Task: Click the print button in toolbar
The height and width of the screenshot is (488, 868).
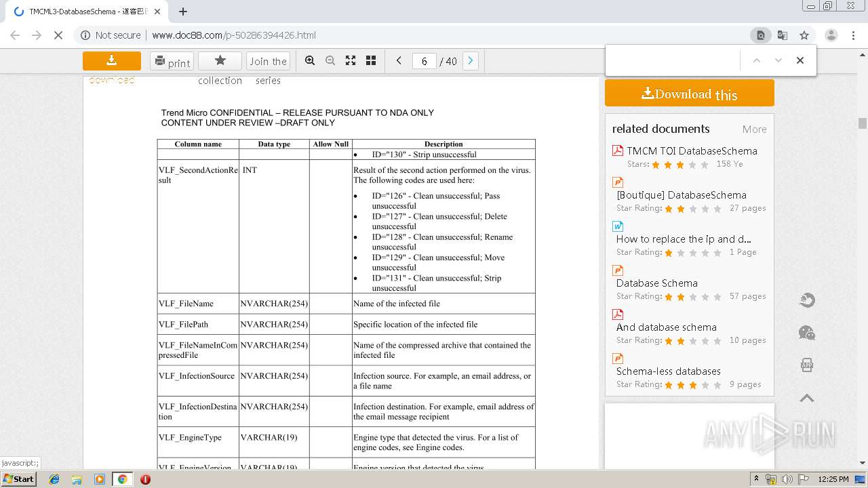Action: 172,62
